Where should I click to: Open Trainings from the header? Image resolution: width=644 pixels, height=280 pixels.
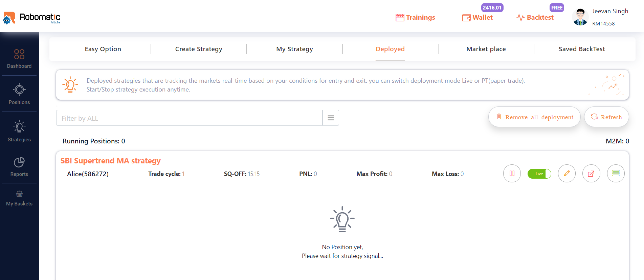click(x=415, y=17)
